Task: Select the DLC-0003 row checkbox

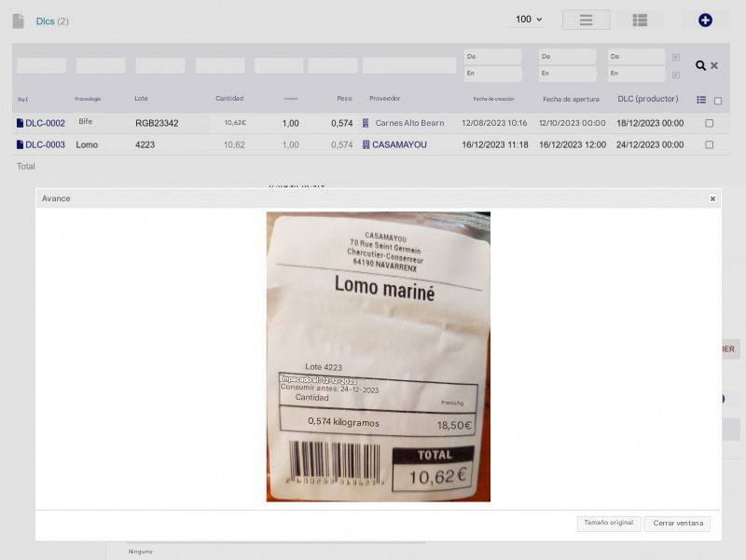Action: (709, 144)
